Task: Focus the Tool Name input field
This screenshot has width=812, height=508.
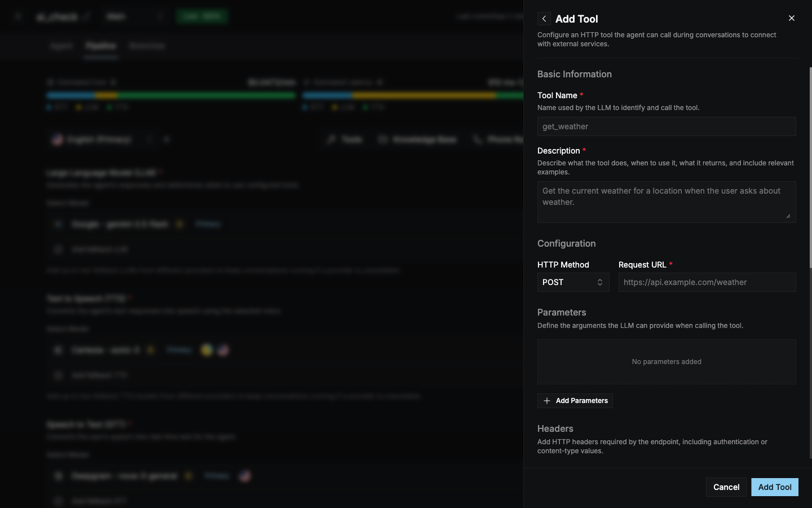Action: (x=667, y=126)
